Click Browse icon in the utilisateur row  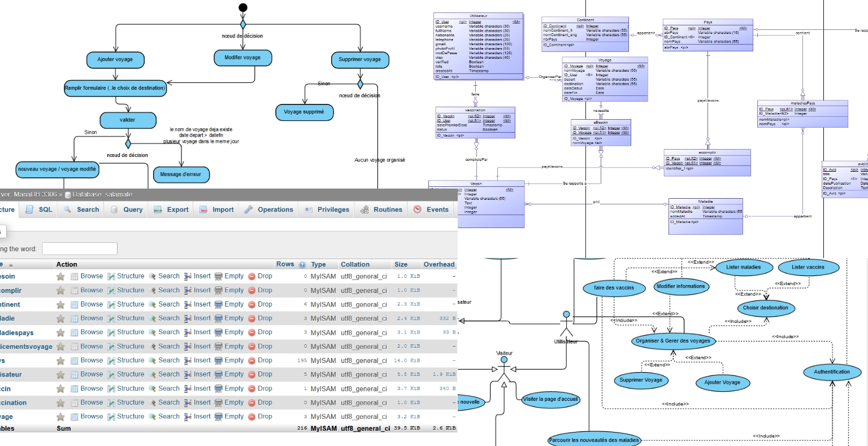74,374
